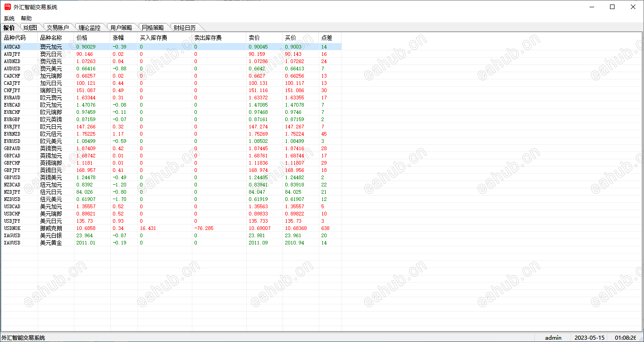Switch to the 报价 tab

click(9, 28)
